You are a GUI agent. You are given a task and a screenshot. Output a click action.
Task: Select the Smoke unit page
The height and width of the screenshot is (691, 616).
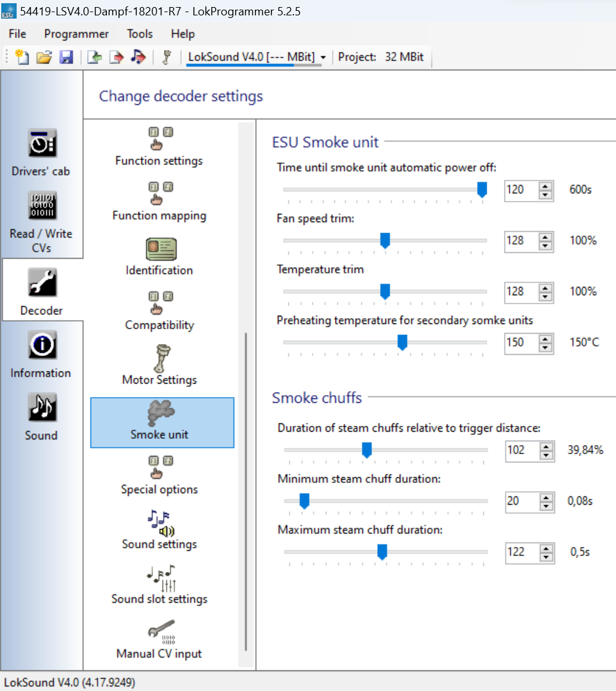(x=162, y=423)
